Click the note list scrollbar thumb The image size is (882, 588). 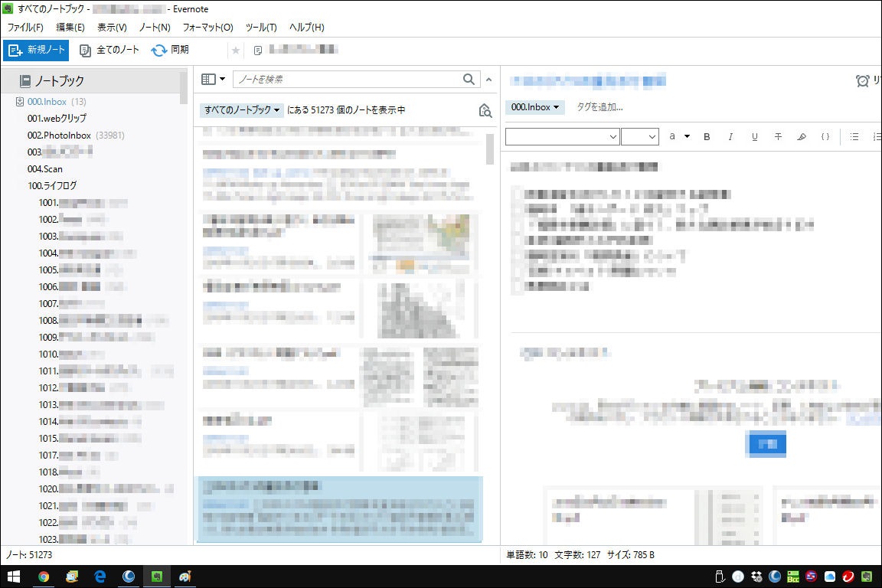pos(490,149)
